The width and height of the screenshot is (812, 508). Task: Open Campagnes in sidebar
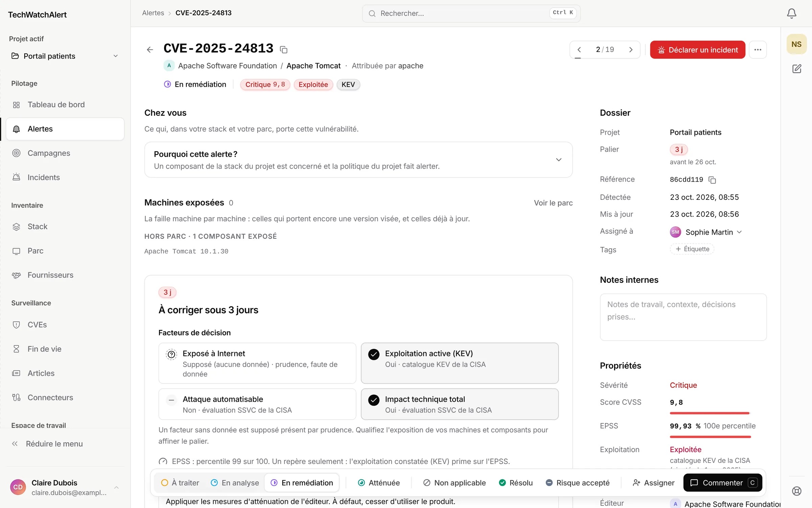pyautogui.click(x=65, y=153)
